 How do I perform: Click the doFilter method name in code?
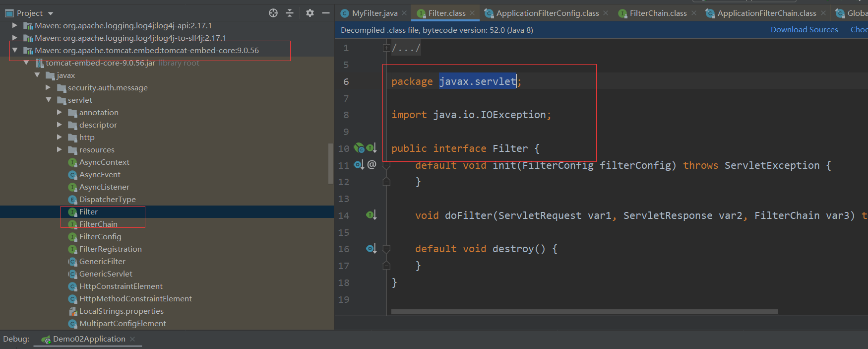468,215
